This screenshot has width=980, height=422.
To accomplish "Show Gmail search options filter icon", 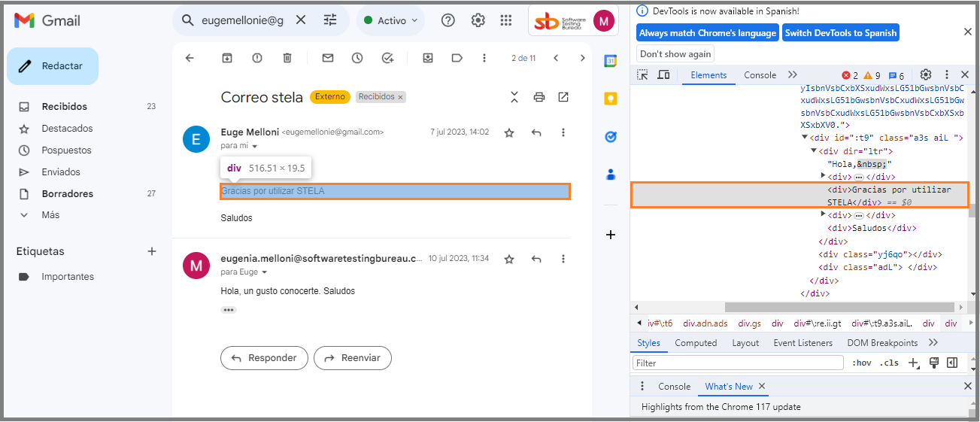I will point(330,20).
